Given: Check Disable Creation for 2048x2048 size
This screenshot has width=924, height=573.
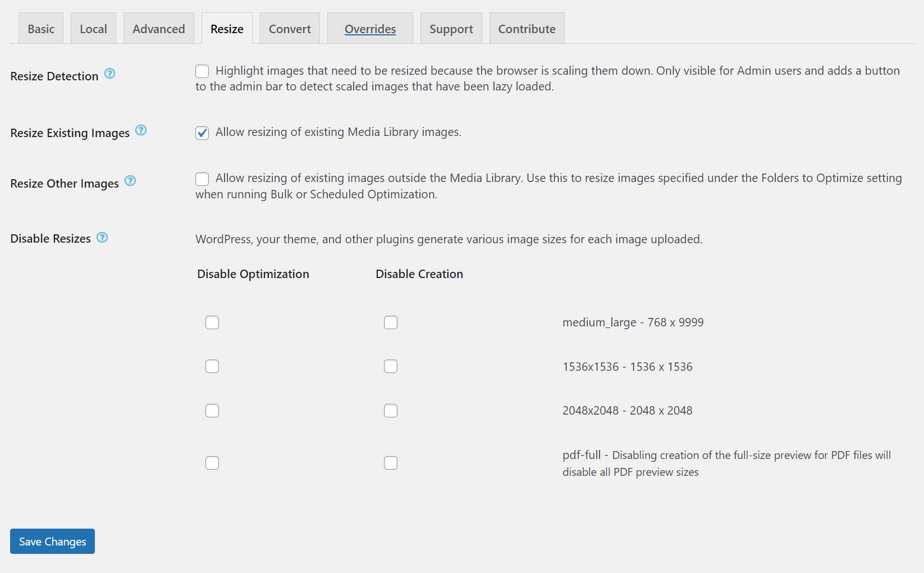Looking at the screenshot, I should click(391, 411).
